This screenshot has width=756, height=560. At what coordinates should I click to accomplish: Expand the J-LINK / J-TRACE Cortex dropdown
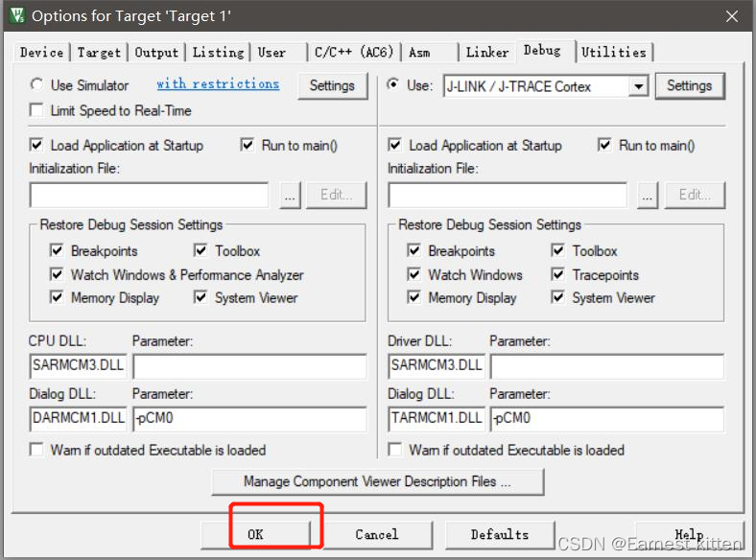click(638, 86)
